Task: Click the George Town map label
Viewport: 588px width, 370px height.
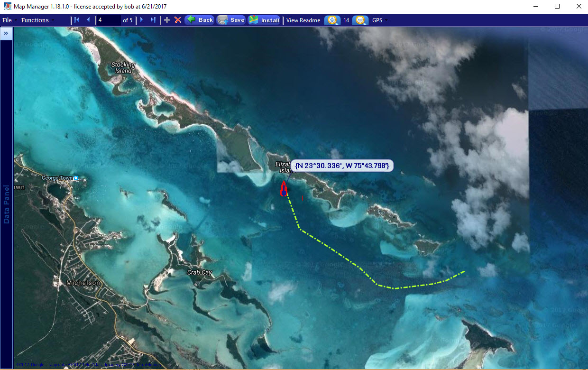Action: (x=57, y=178)
